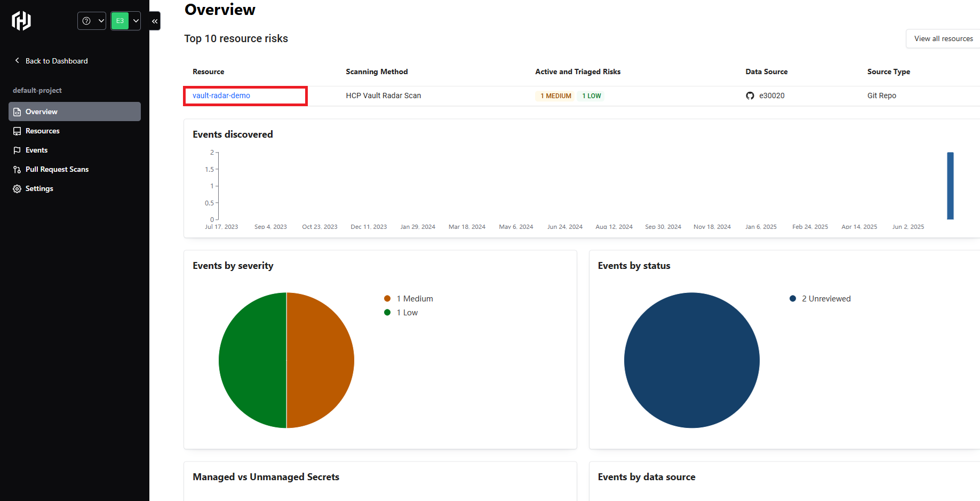
Task: Click Managed vs Unmanaged Secrets heading
Action: point(266,477)
